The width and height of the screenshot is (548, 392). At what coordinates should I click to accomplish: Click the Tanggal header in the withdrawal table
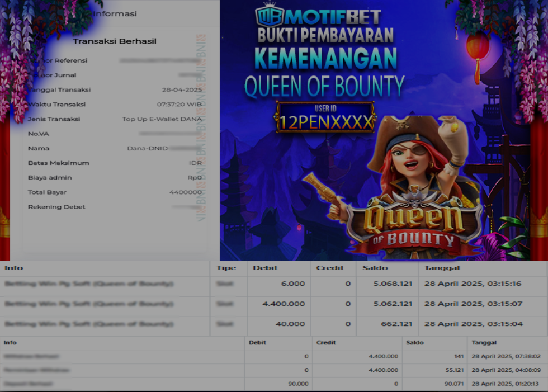484,343
